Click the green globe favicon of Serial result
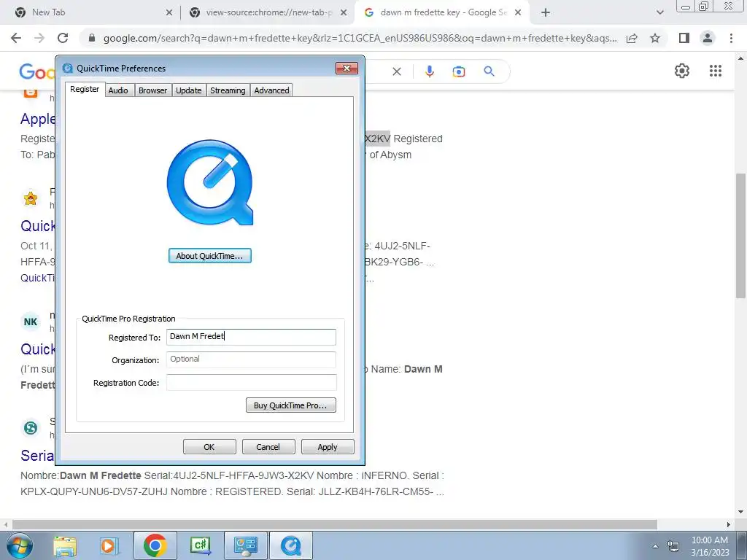 (x=31, y=427)
